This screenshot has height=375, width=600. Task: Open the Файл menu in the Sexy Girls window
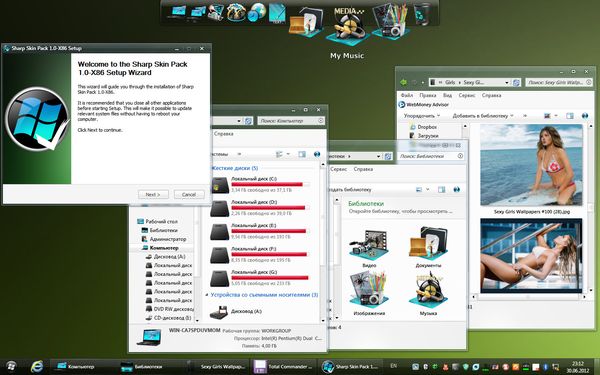(407, 95)
